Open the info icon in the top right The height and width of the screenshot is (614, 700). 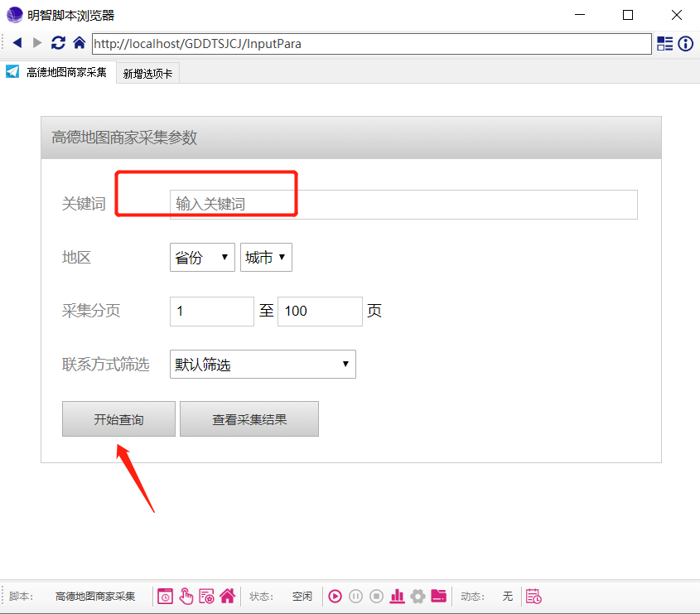click(x=685, y=44)
